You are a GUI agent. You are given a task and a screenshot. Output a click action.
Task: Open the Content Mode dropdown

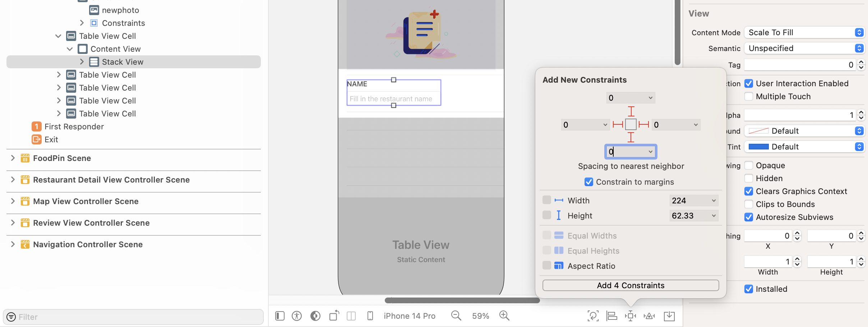point(804,32)
